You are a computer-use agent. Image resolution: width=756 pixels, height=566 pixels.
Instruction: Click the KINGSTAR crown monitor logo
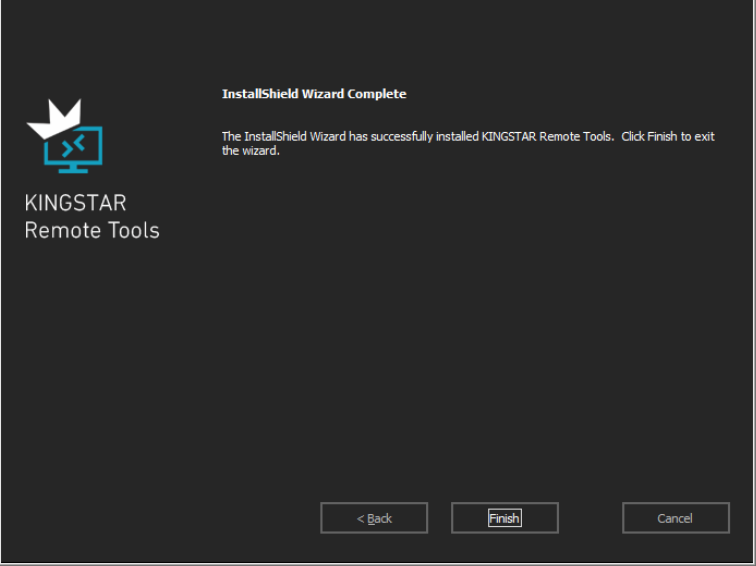click(65, 136)
